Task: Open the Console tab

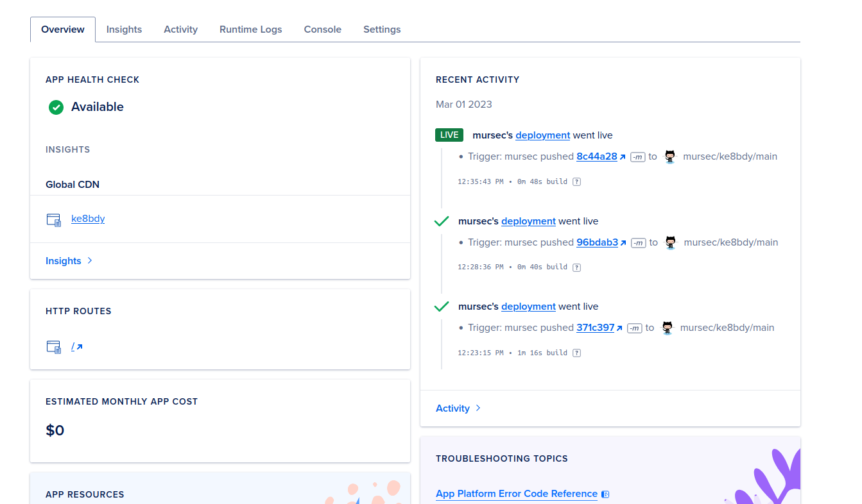Action: [322, 29]
